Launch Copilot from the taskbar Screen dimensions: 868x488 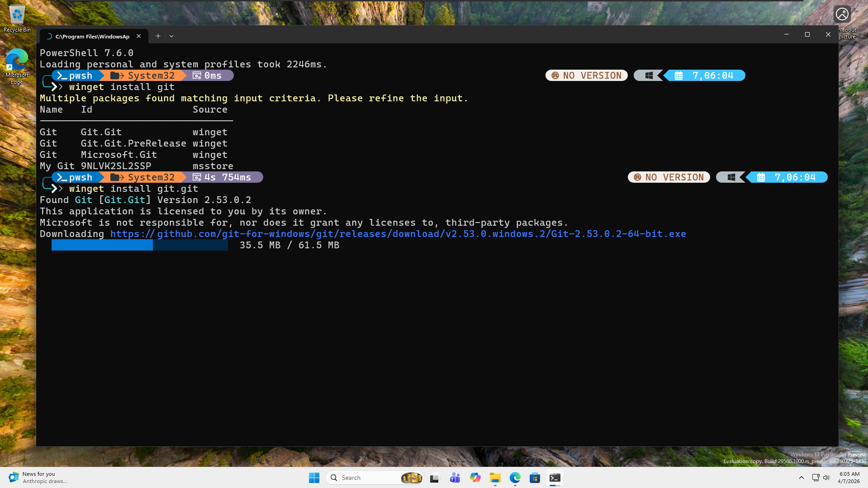(x=475, y=478)
